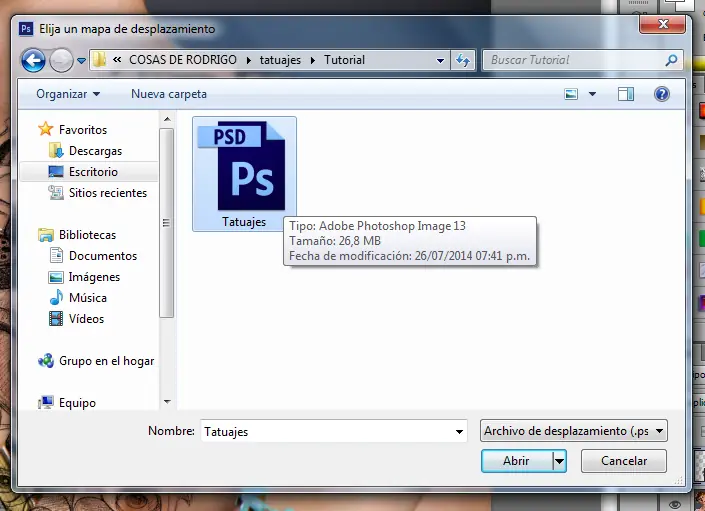Open the Organizar menu

(x=68, y=94)
